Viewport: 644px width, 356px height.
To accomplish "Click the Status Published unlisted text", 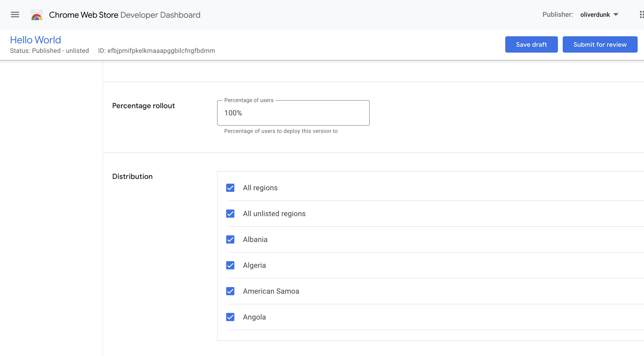I will [49, 50].
